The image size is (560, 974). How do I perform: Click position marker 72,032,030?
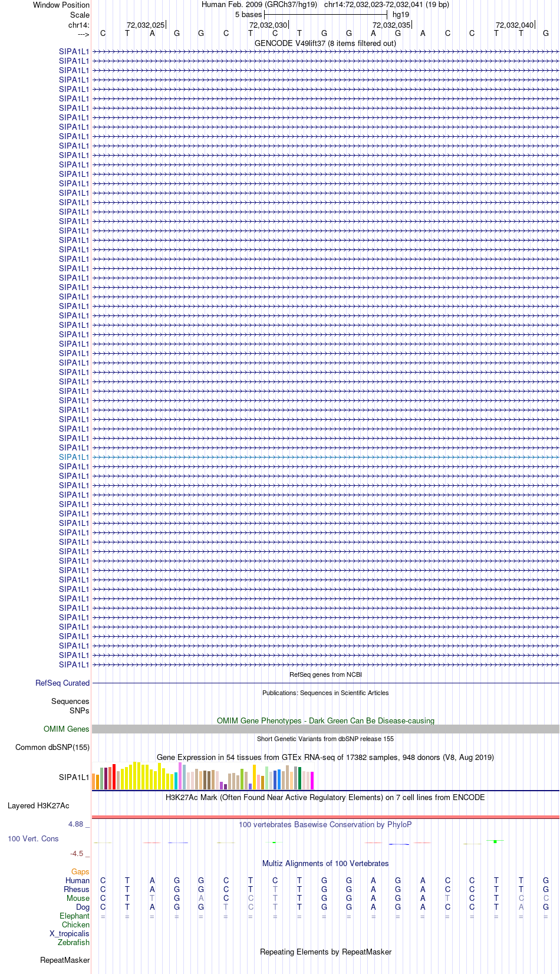(x=268, y=25)
